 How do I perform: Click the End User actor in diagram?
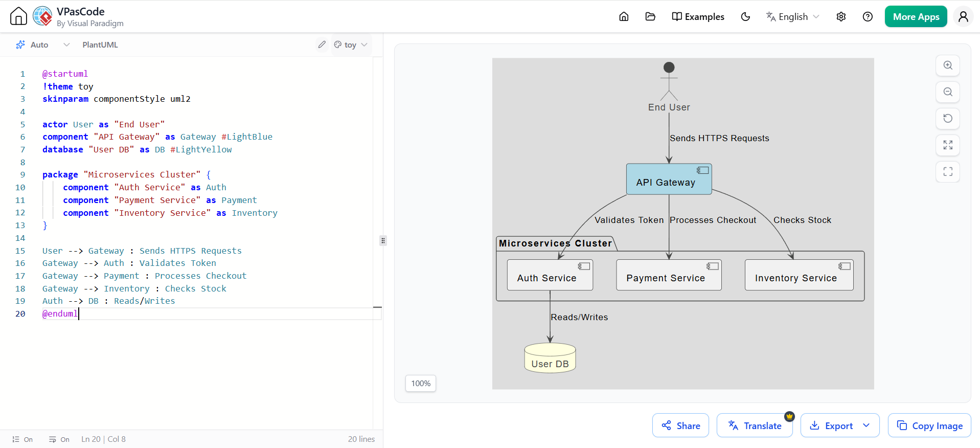669,87
